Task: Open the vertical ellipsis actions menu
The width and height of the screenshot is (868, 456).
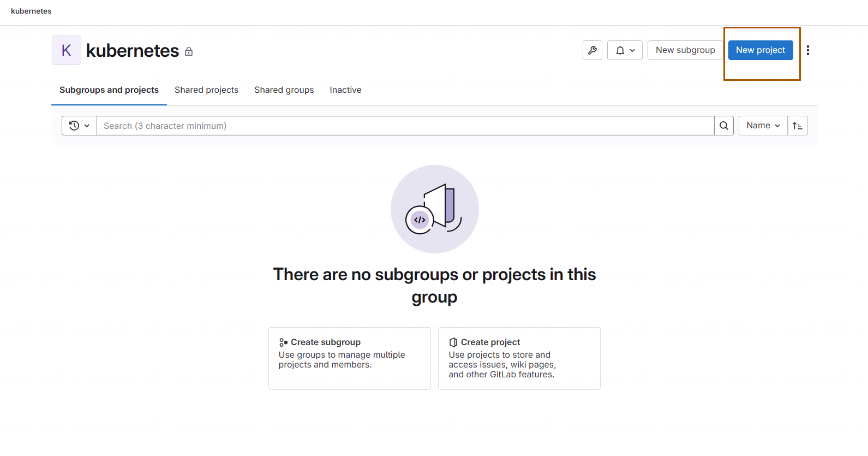Action: click(x=808, y=50)
